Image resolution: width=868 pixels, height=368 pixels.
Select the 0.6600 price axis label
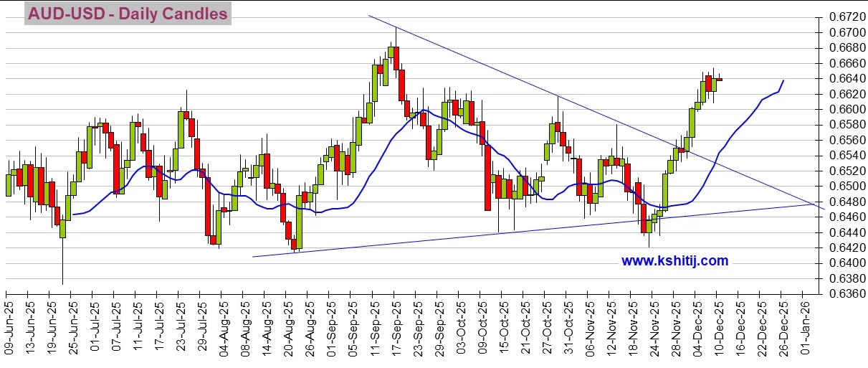pos(843,109)
